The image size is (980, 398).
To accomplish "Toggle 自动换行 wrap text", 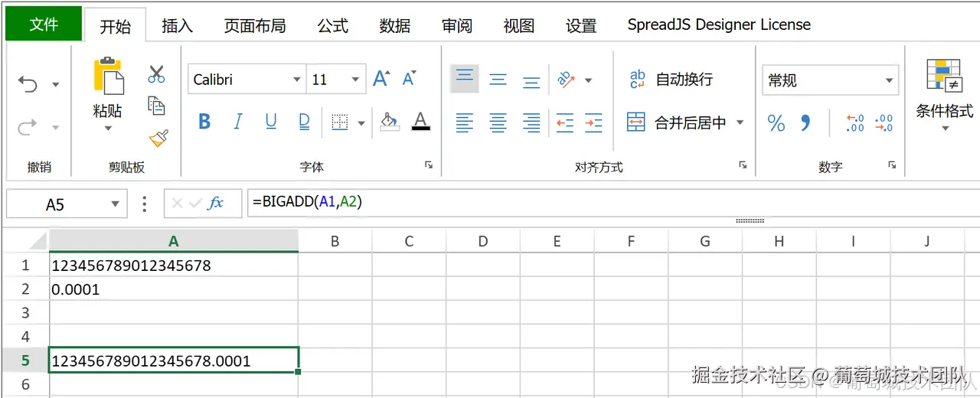I will tap(671, 79).
